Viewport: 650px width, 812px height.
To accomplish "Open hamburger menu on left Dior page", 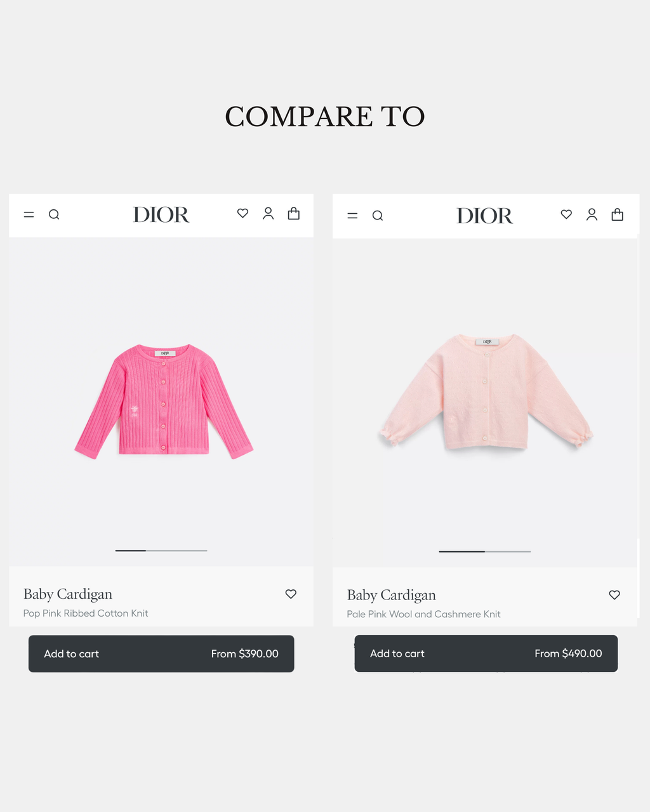I will pos(29,214).
